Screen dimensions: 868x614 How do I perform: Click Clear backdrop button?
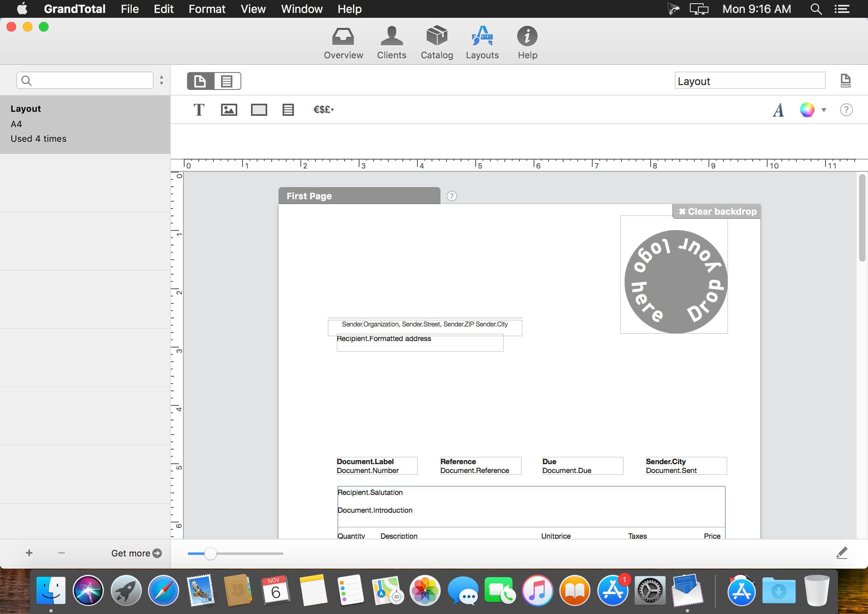(x=717, y=211)
